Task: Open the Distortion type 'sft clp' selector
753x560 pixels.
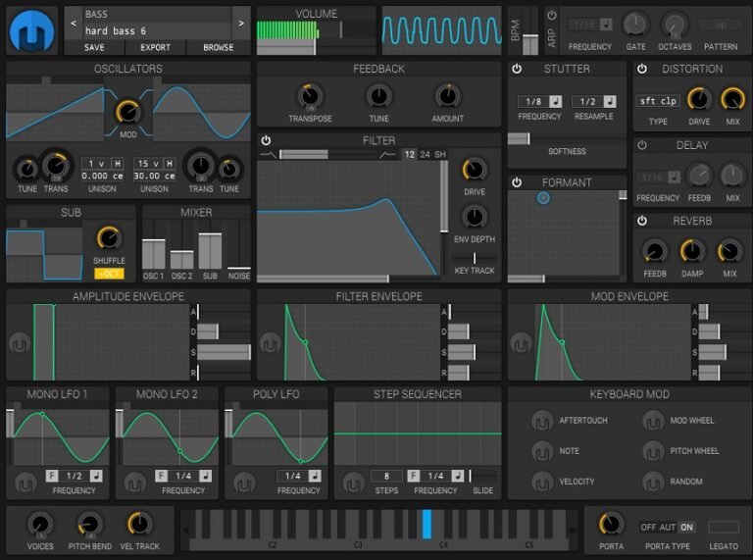Action: pyautogui.click(x=659, y=101)
